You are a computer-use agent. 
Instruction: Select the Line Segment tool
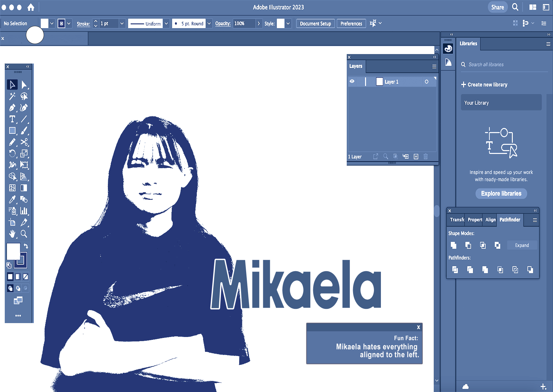pos(24,119)
